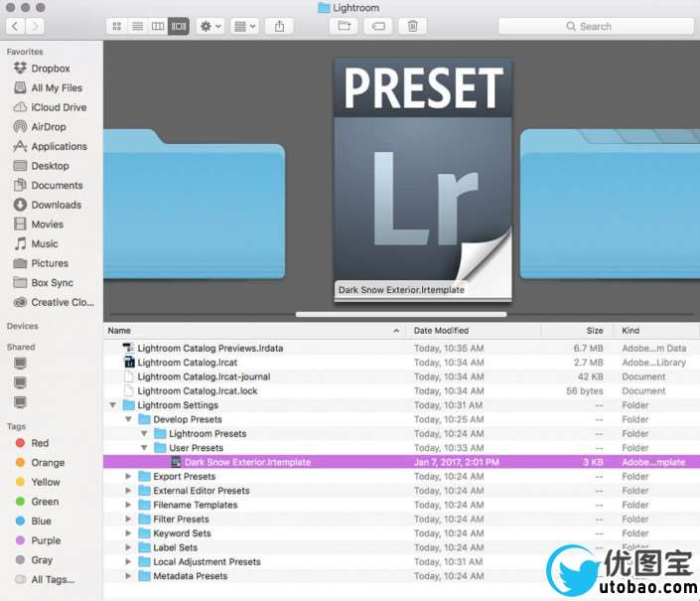Click the Share toolbar button
Screen dimensions: 700x601
(x=279, y=27)
